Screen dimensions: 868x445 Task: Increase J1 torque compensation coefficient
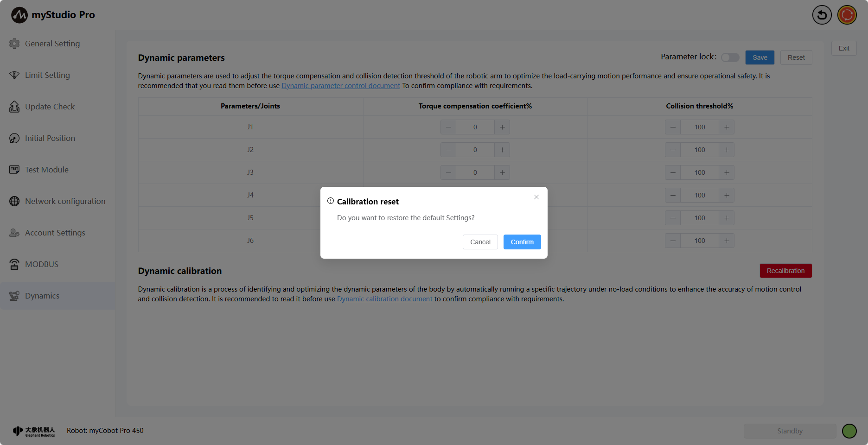[x=502, y=127]
